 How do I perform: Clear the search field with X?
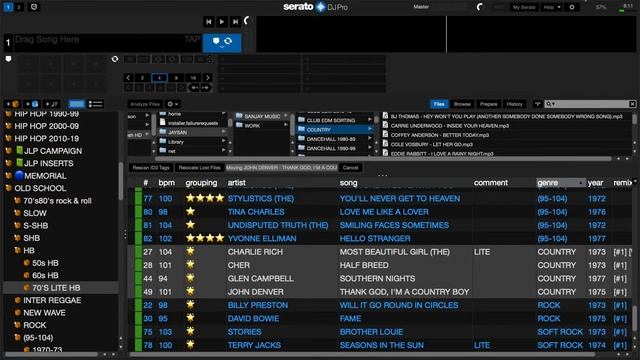tap(632, 104)
